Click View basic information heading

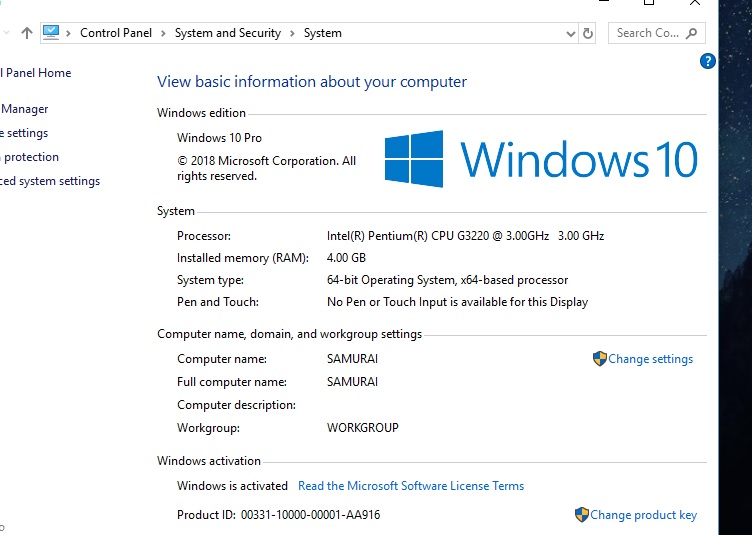(x=312, y=81)
